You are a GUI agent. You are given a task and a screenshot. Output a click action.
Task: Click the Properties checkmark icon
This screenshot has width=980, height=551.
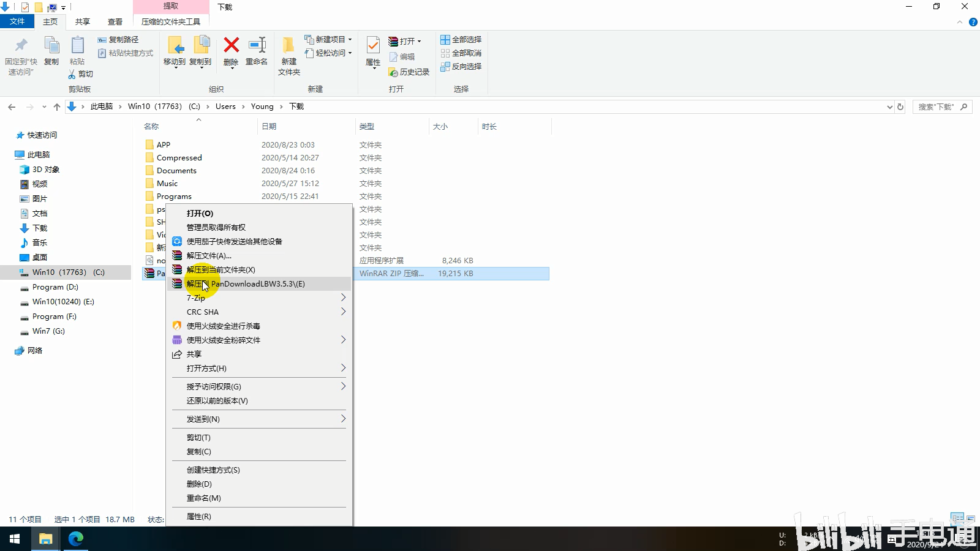[x=373, y=45]
